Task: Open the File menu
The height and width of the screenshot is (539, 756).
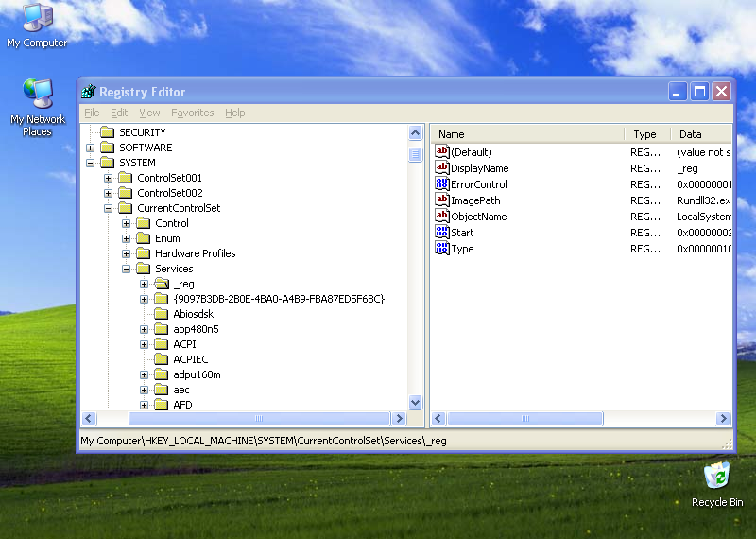Action: tap(92, 113)
